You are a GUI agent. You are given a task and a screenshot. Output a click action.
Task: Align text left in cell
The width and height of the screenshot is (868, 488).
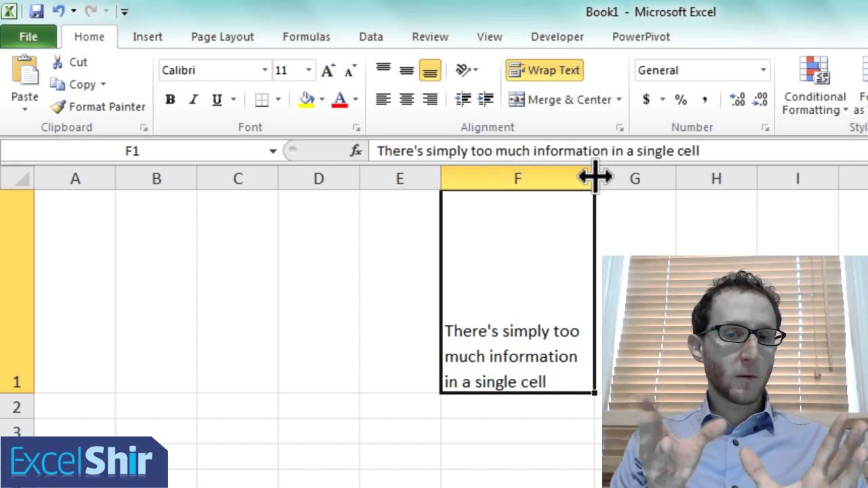click(x=383, y=100)
